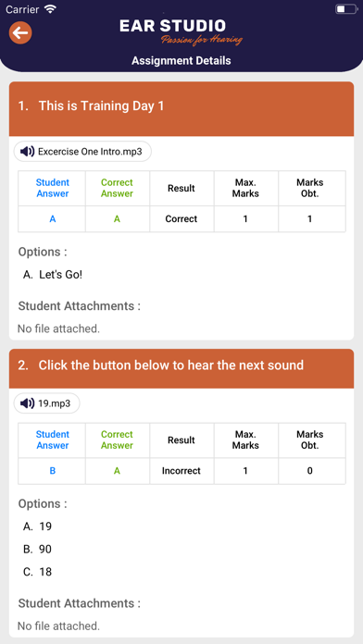The height and width of the screenshot is (644, 363).
Task: Tap Student Answer 'B' in question 2
Action: coord(53,471)
